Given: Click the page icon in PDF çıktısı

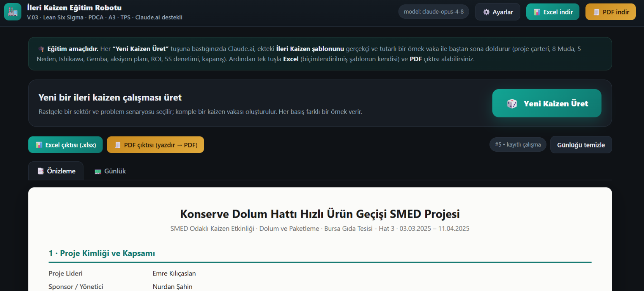Looking at the screenshot, I should [118, 145].
